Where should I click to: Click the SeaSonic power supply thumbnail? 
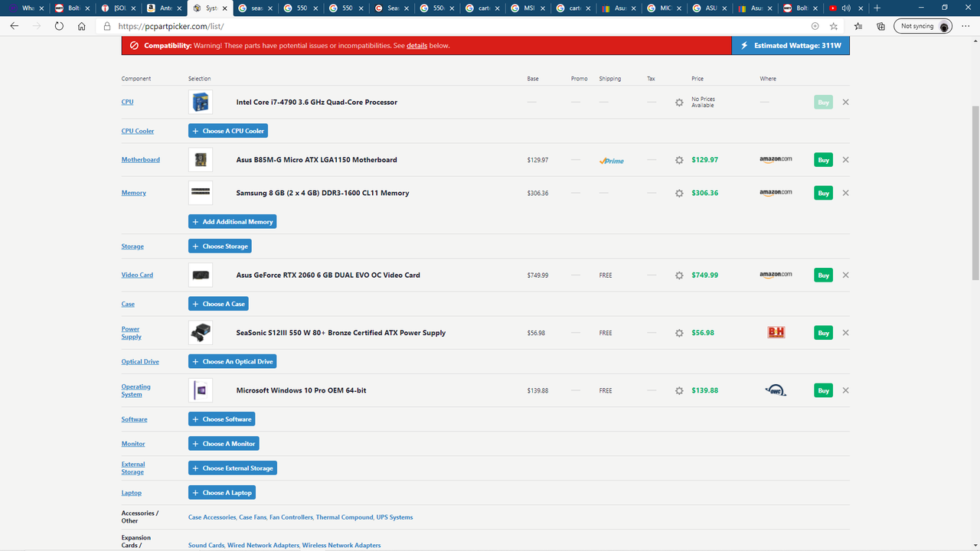tap(201, 333)
